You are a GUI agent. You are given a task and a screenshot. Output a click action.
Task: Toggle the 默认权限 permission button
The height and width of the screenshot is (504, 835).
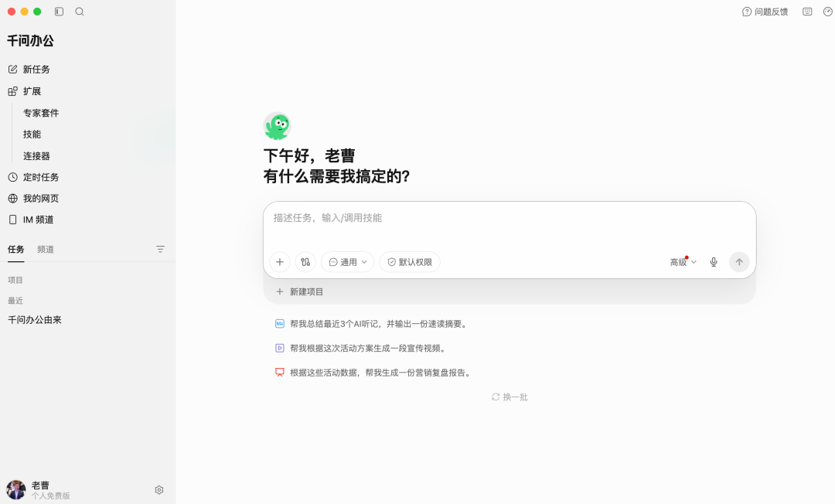tap(410, 262)
